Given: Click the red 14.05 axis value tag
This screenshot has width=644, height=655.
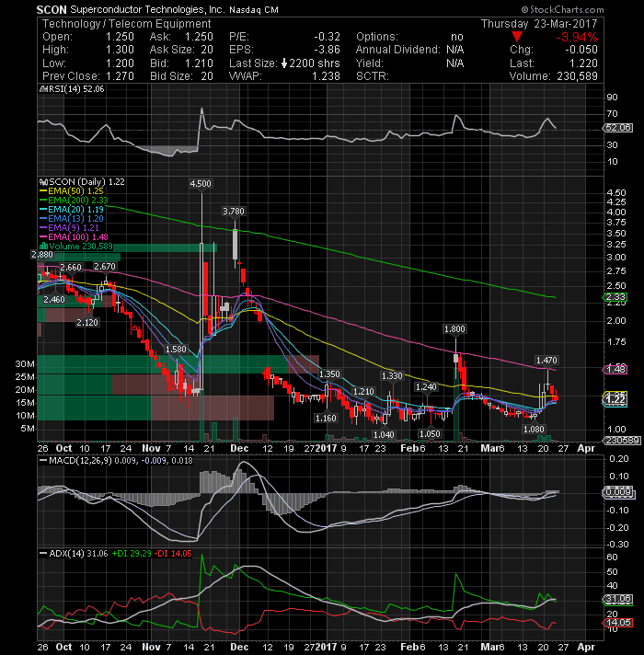Looking at the screenshot, I should tap(617, 623).
